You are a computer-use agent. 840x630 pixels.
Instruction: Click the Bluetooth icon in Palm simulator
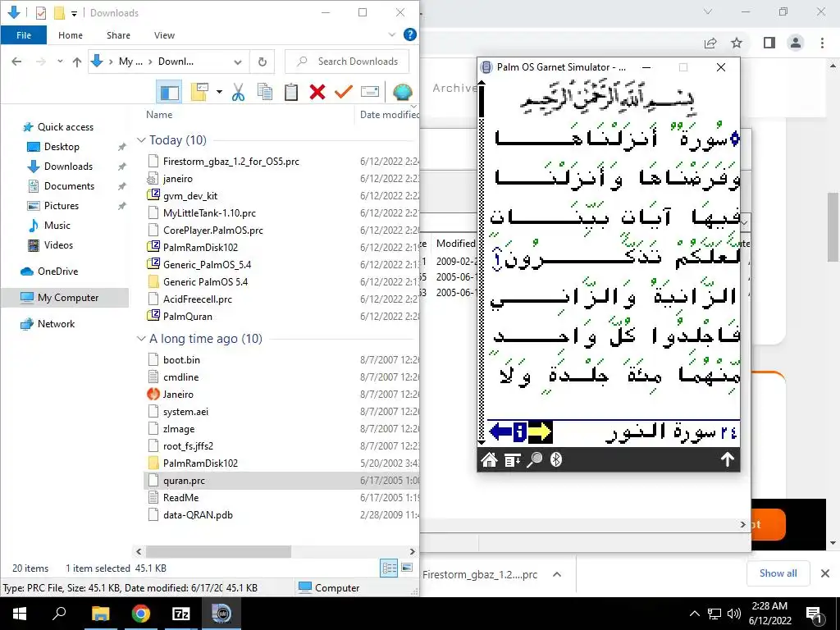click(556, 459)
